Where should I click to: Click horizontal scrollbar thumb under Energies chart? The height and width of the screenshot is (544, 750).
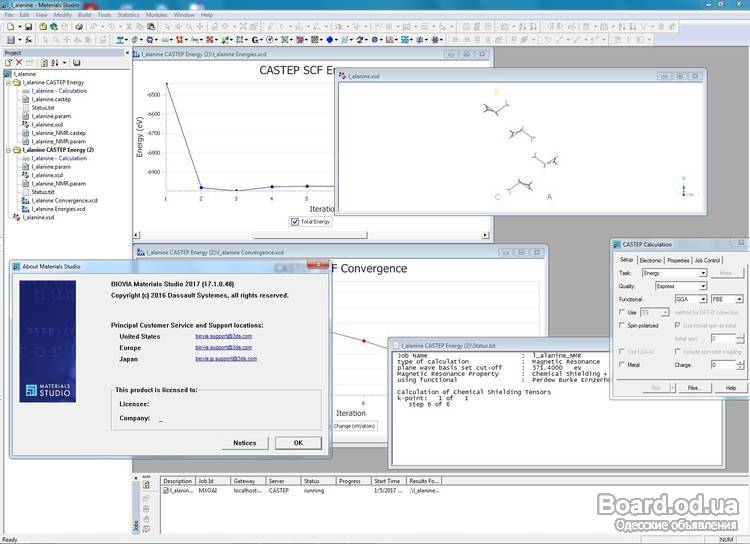click(x=310, y=235)
